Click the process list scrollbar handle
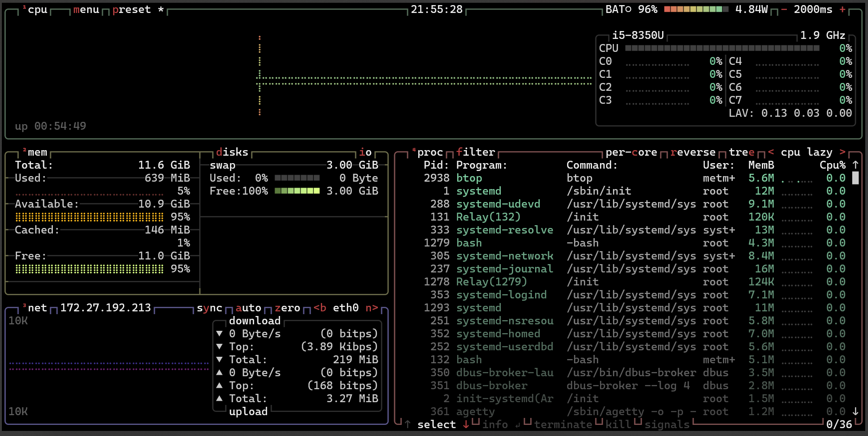This screenshot has width=868, height=436. pos(855,178)
